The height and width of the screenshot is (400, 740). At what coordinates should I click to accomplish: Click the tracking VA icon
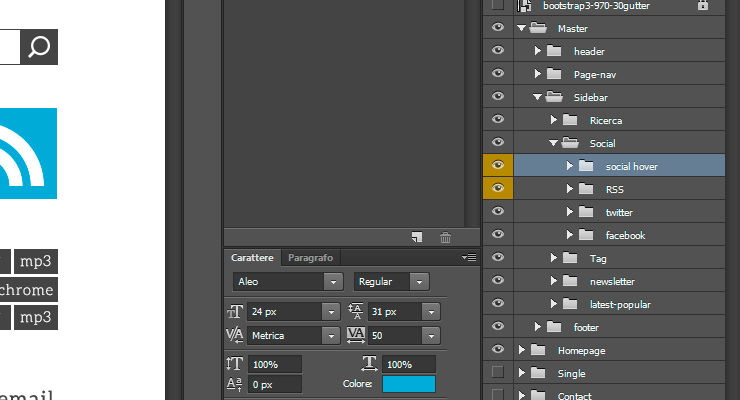point(355,335)
